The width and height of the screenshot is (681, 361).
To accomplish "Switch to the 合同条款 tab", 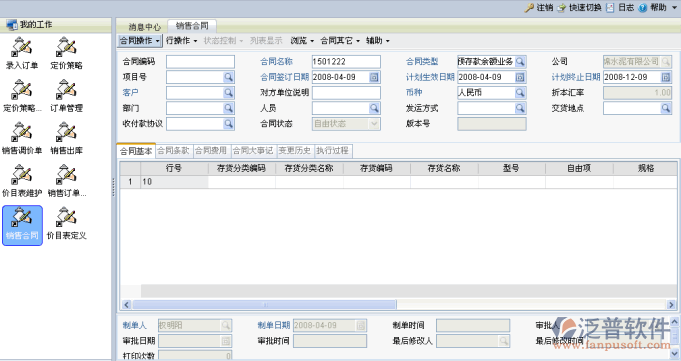I will (173, 151).
